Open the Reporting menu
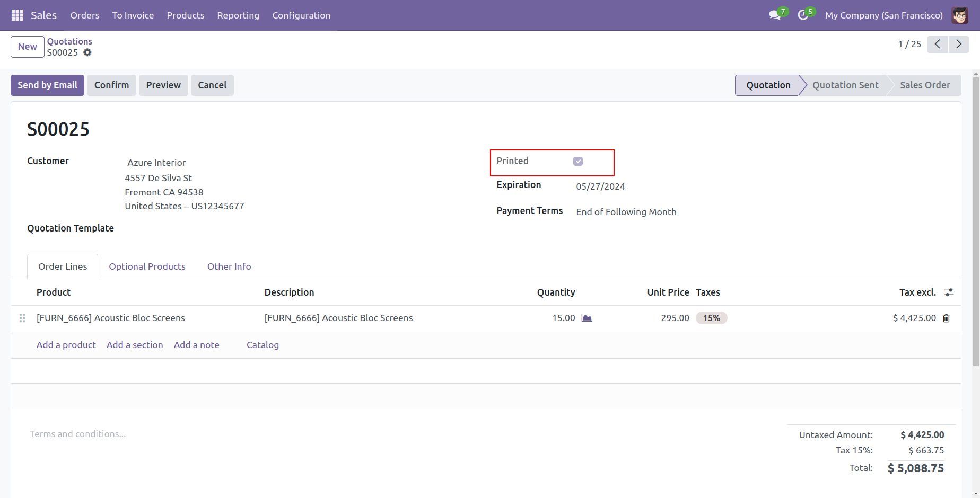This screenshot has height=498, width=980. [238, 15]
